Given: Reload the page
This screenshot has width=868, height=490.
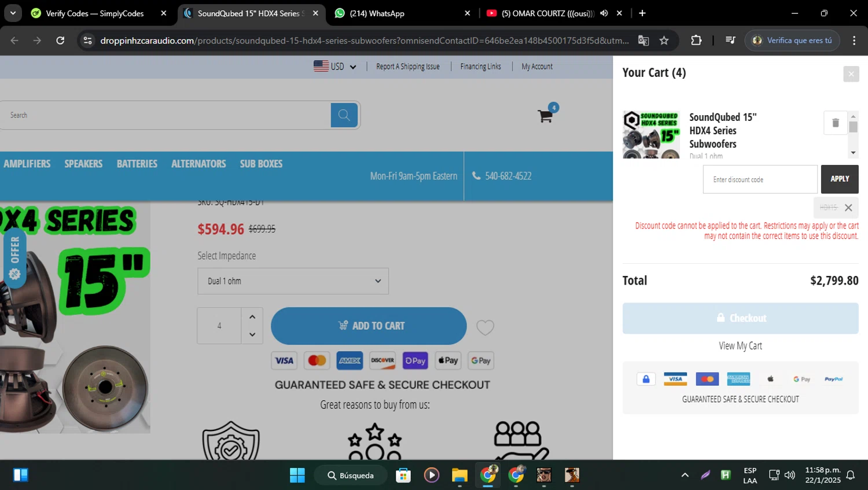Looking at the screenshot, I should click(60, 40).
